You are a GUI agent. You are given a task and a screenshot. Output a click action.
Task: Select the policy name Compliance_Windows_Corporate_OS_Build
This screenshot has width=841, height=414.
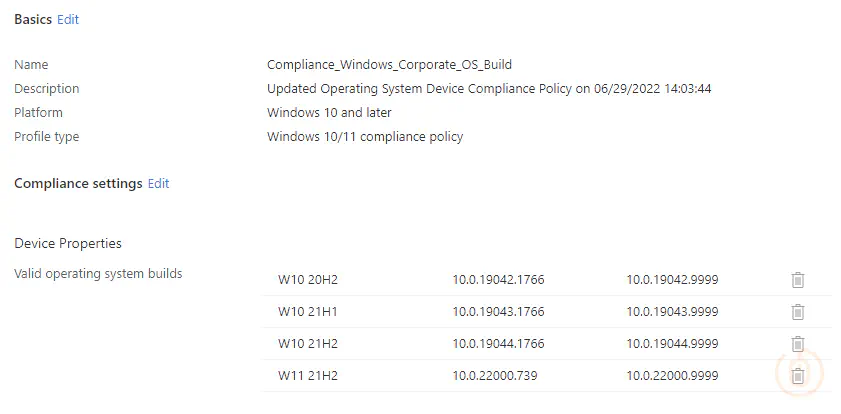[x=389, y=65]
